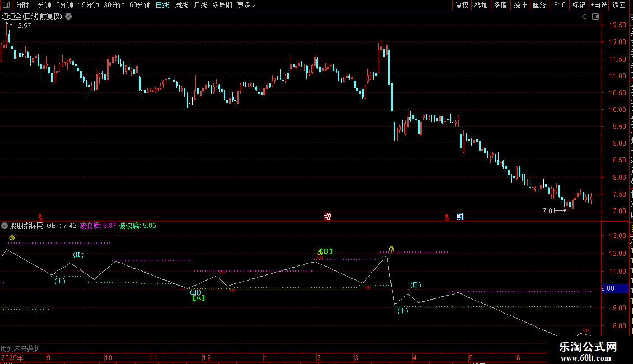This screenshot has width=633, height=364.
Task: Toggle the left panel icon at top-left
Action: pyautogui.click(x=6, y=5)
